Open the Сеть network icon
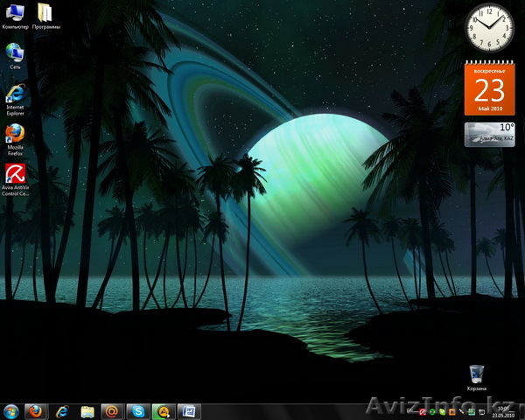 pyautogui.click(x=15, y=52)
